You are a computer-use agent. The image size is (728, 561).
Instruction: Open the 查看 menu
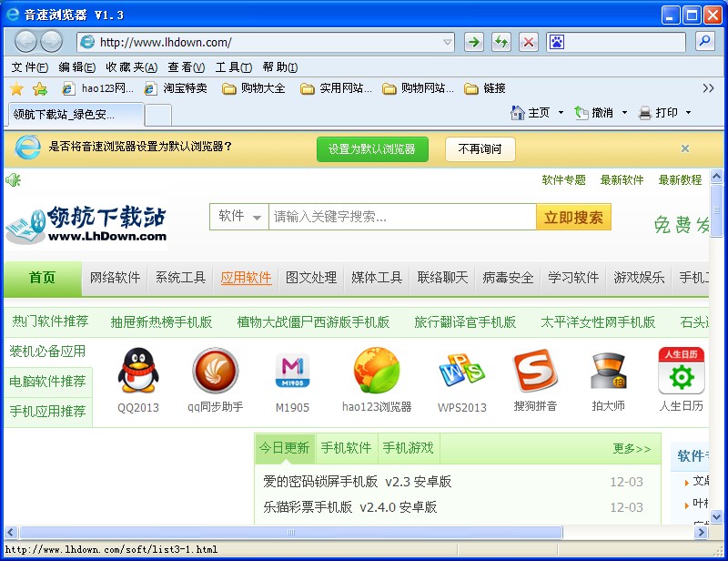coord(187,67)
